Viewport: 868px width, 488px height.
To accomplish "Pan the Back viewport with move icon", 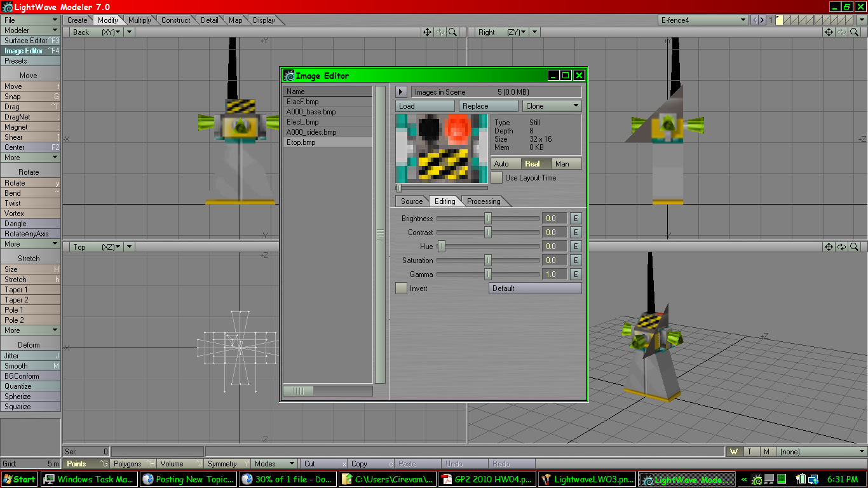I will pyautogui.click(x=428, y=32).
